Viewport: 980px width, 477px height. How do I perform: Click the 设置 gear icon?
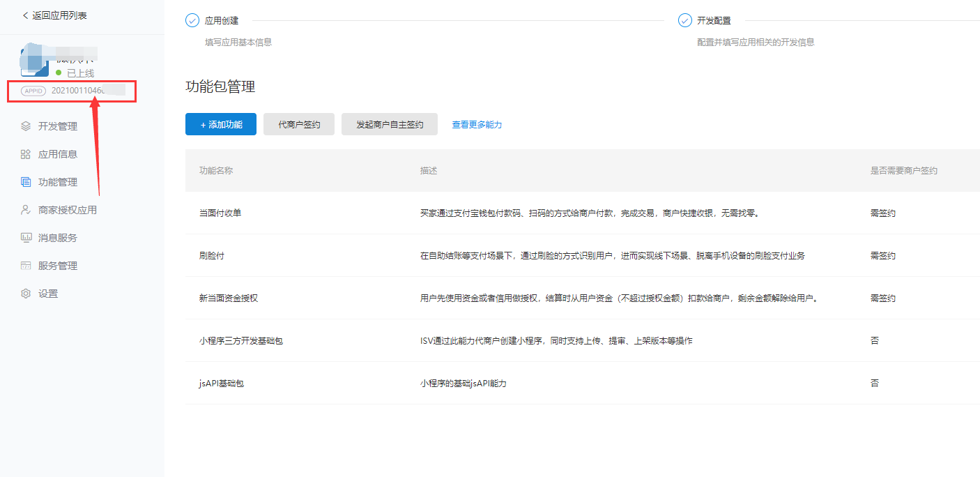click(x=26, y=294)
